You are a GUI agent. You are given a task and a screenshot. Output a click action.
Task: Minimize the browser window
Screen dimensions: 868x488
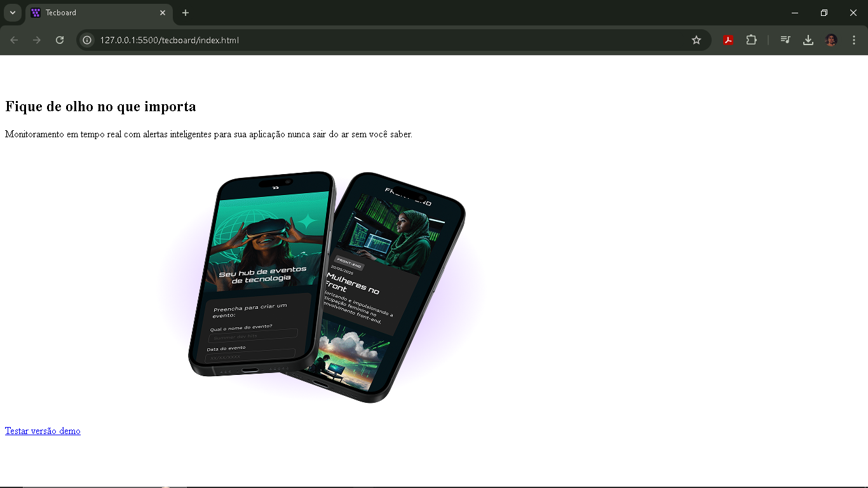pyautogui.click(x=795, y=13)
